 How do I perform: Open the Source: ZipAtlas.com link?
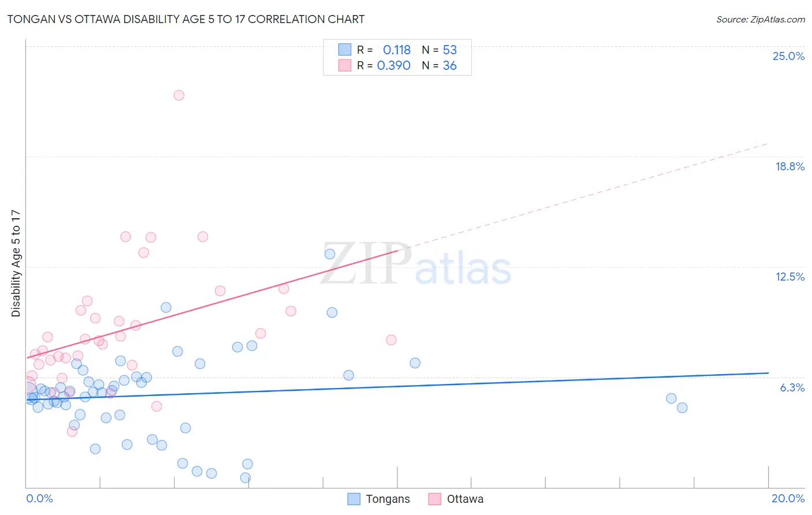pos(761,19)
